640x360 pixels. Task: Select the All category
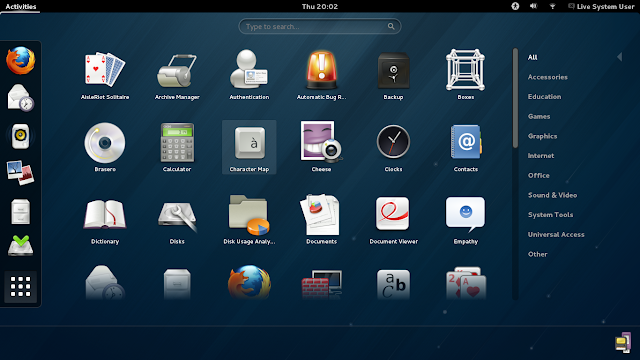(x=532, y=57)
